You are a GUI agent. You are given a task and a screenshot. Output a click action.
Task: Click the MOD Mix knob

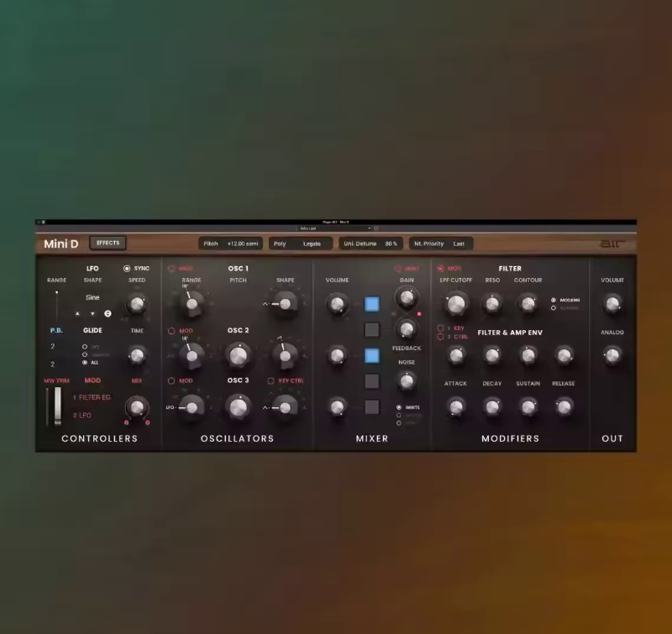137,407
